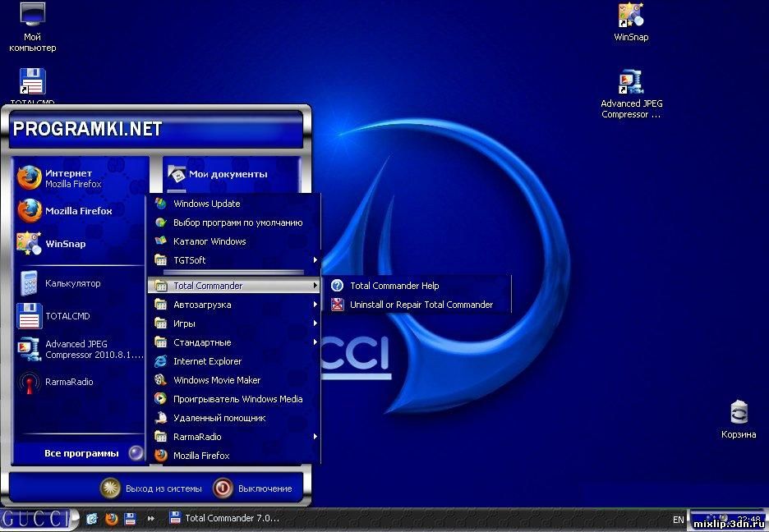The image size is (769, 532).
Task: Open the Мой компьютер desktop icon
Action: tap(32, 27)
